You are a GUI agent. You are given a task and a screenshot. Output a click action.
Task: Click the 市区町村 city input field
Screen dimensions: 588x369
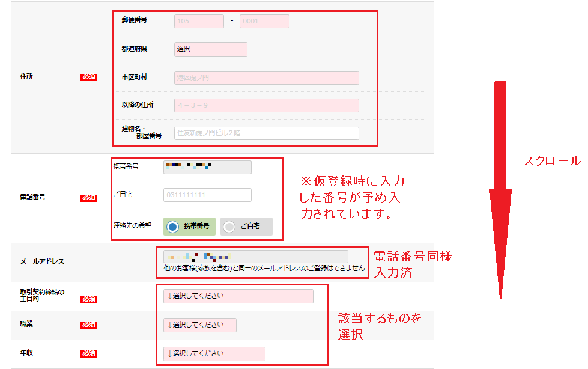coord(267,78)
